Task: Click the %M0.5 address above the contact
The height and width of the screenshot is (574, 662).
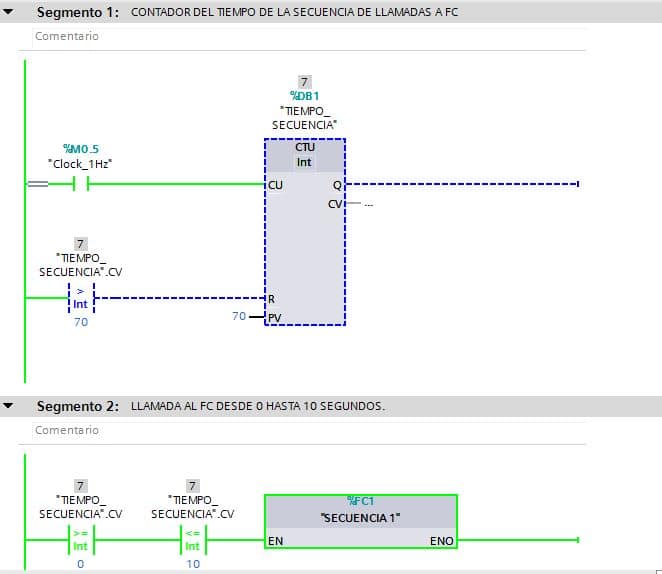Action: tap(81, 149)
